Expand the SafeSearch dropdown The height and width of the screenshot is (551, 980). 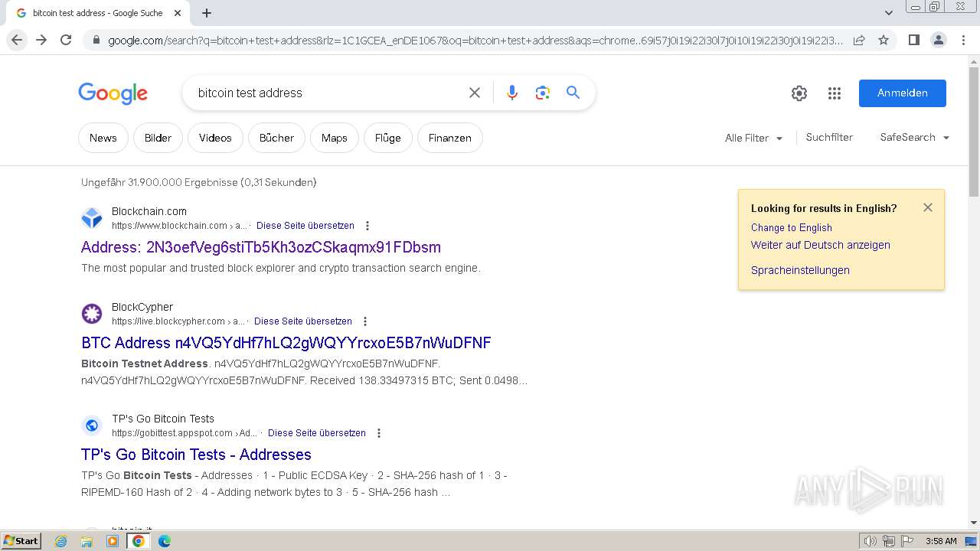[x=914, y=138]
